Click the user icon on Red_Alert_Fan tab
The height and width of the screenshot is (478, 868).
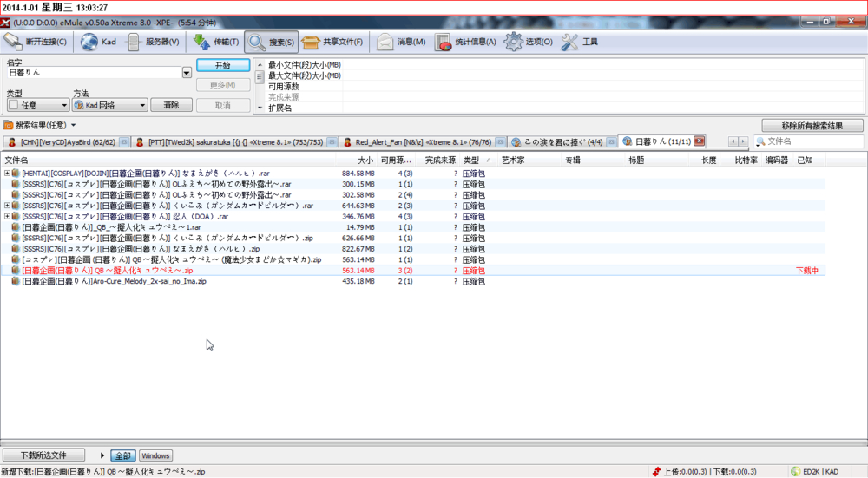tap(347, 142)
